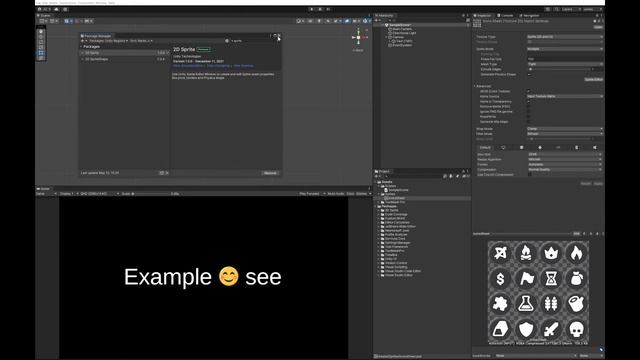Viewport: 640px width, 360px height.
Task: Select the Project tab
Action: tap(382, 171)
